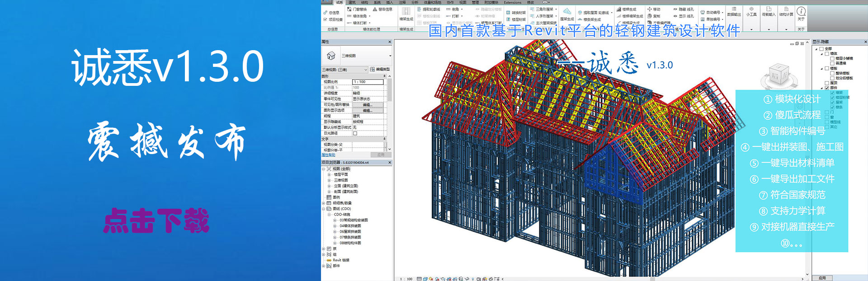
Task: Click the 总信息 link icon in the ribbon
Action: click(325, 13)
